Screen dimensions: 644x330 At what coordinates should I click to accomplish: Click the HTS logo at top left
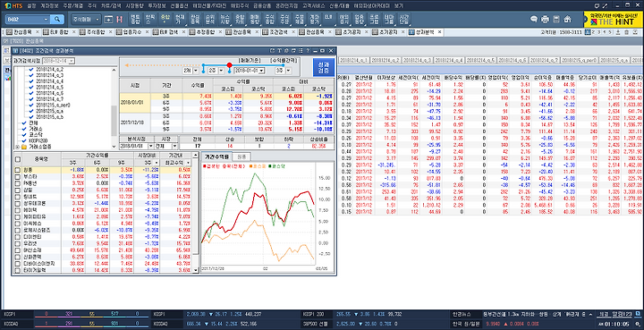point(13,5)
